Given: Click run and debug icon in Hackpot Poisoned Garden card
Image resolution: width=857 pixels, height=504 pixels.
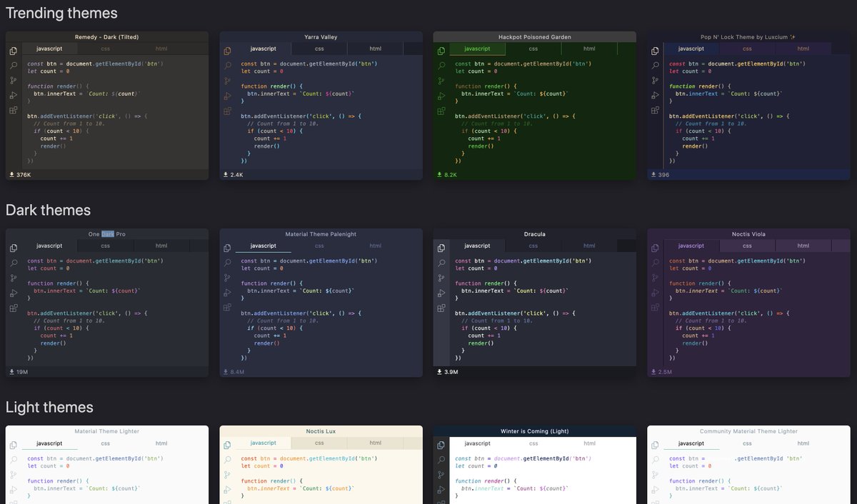Looking at the screenshot, I should click(441, 96).
